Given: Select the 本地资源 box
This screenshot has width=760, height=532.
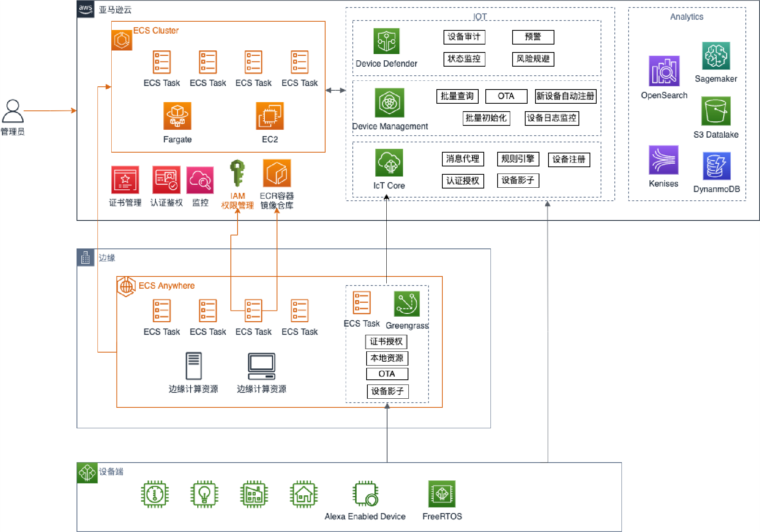Looking at the screenshot, I should [387, 358].
